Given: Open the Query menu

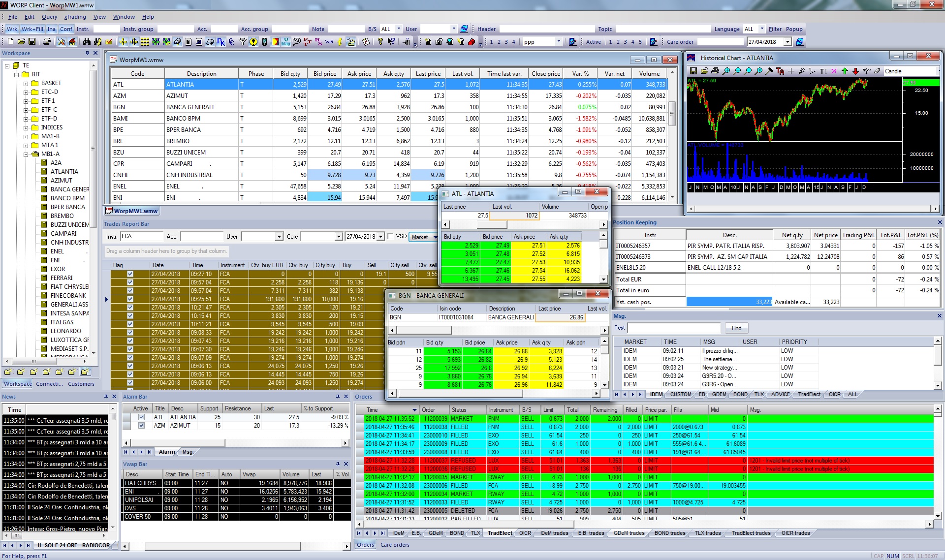Looking at the screenshot, I should 49,17.
